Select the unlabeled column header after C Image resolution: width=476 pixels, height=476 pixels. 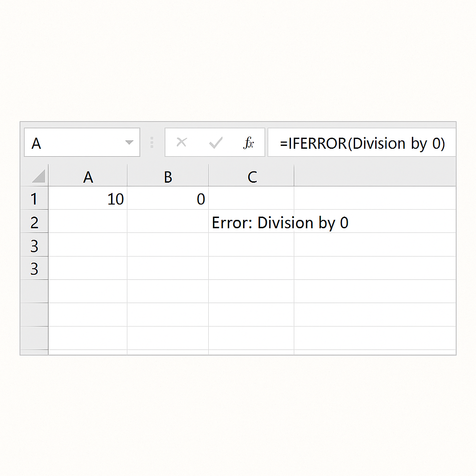click(374, 177)
